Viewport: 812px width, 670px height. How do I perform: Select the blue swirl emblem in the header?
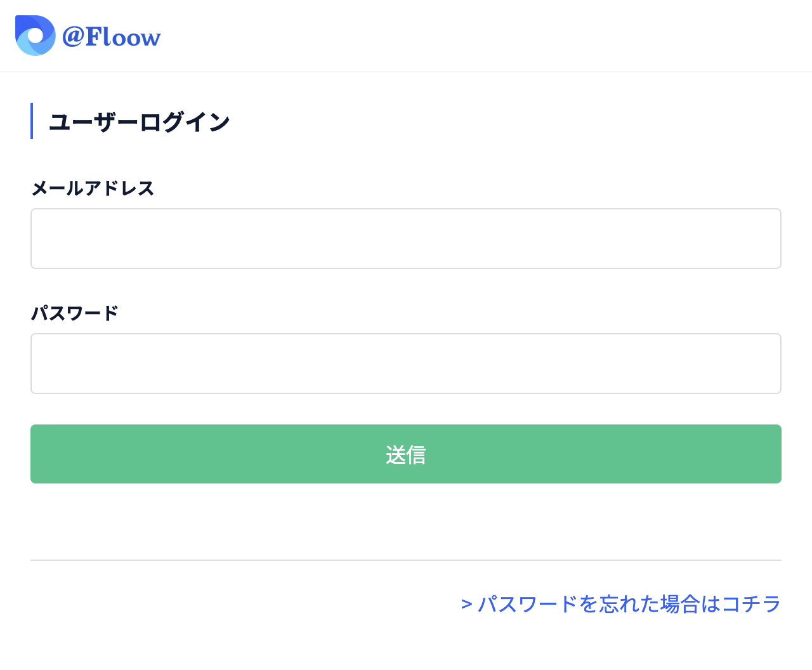[35, 36]
